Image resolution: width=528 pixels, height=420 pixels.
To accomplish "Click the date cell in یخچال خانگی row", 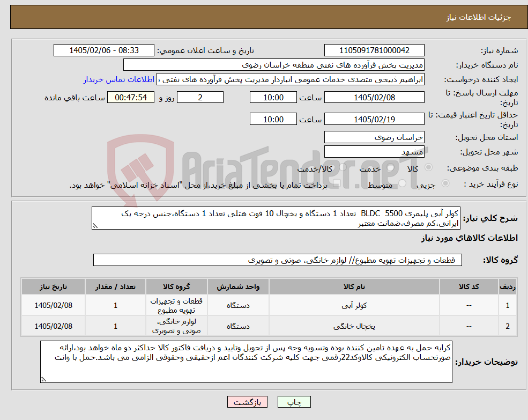I will point(53,326).
